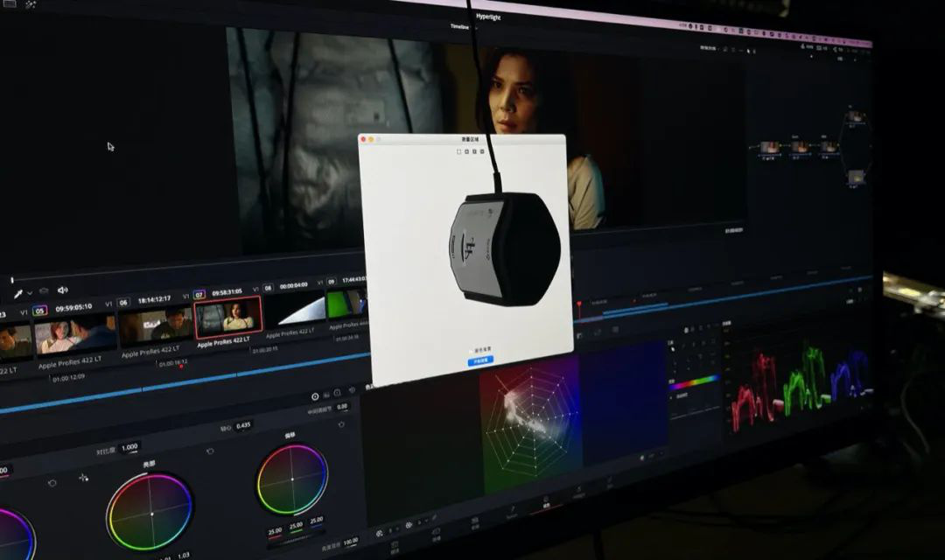Select clip 08 gradient thumbnail

(296, 309)
